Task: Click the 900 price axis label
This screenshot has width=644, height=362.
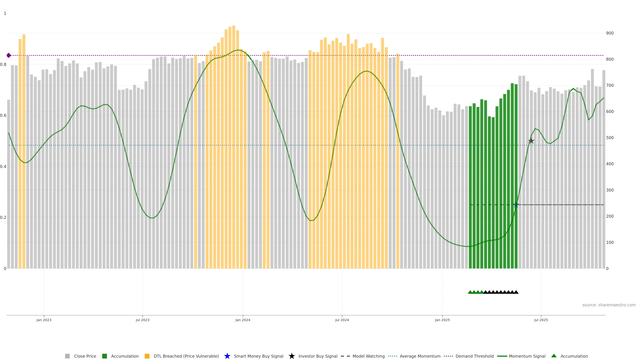Action: point(610,33)
